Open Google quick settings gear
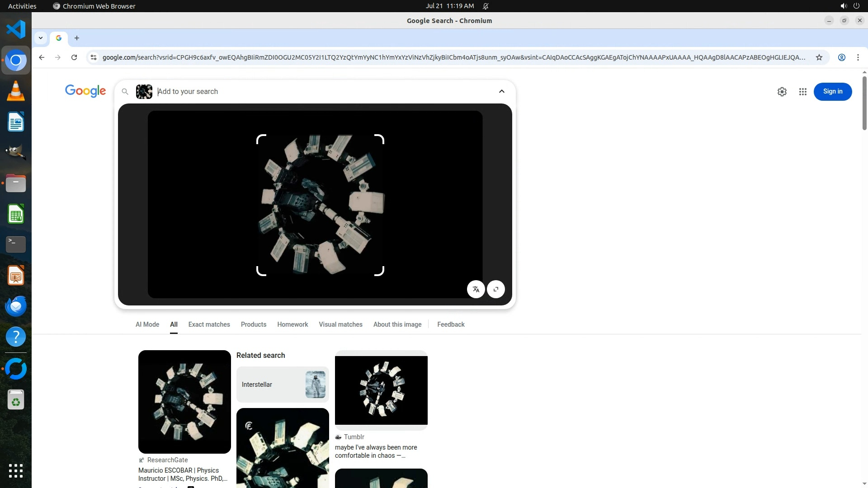The image size is (868, 488). coord(782,92)
